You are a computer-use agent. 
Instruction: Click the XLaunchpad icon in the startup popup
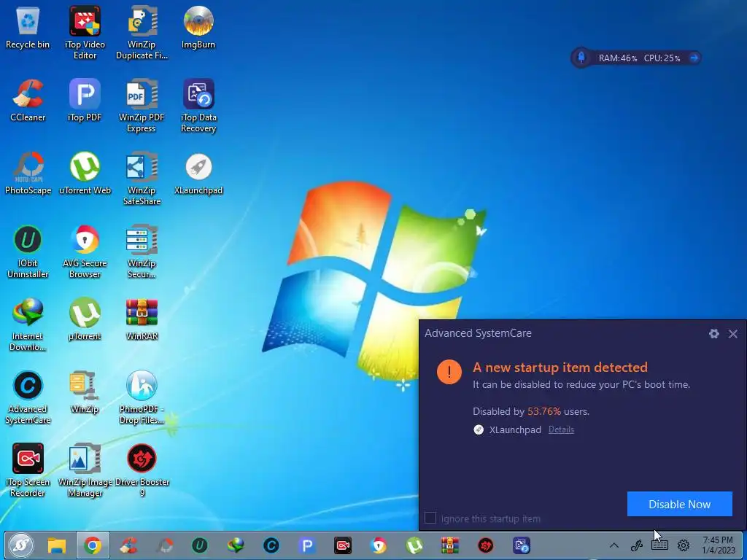[x=479, y=429]
